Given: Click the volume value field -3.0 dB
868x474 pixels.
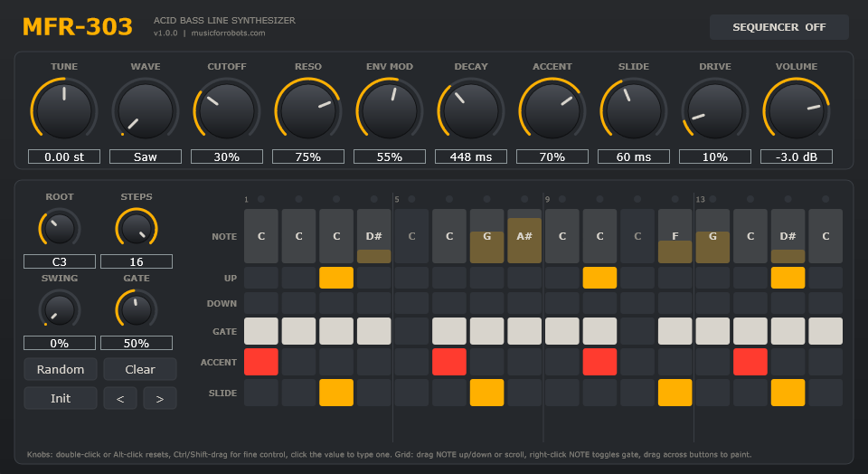Looking at the screenshot, I should (797, 156).
